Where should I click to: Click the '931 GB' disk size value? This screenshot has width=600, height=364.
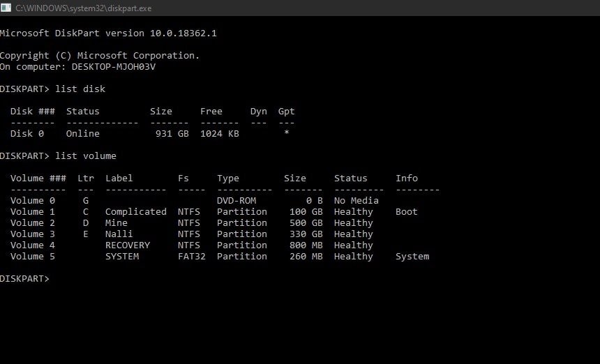click(x=172, y=134)
